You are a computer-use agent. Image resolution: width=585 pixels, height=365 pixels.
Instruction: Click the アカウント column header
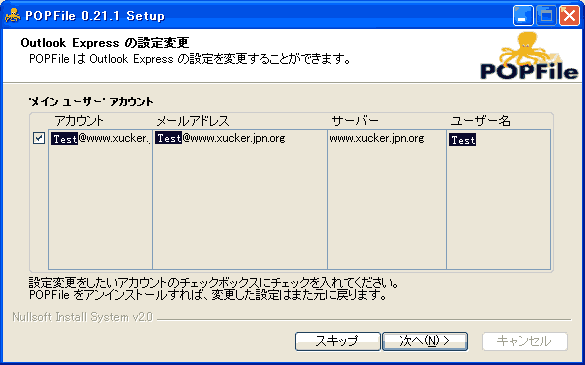tap(79, 121)
